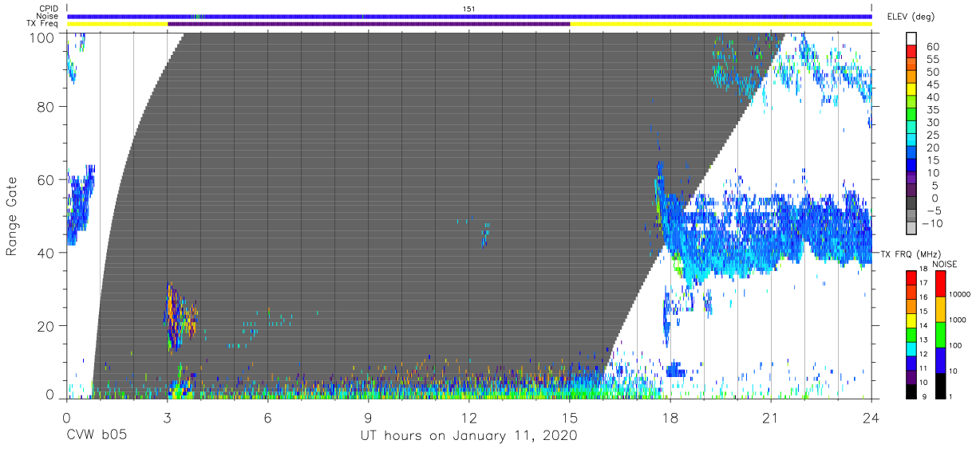Click the red 17–18 MHz frequency swatch
Screen dimensions: 980x452
[911, 278]
